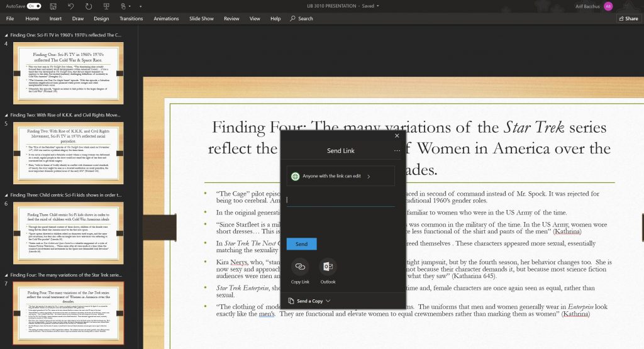Open the Touch/Mouse mode dropdown arrow
Viewport: 644px width, 349px height.
point(130,6)
